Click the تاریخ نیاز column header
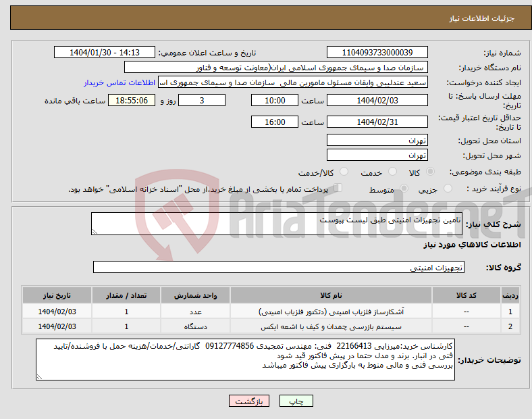532x419 pixels. (x=57, y=295)
